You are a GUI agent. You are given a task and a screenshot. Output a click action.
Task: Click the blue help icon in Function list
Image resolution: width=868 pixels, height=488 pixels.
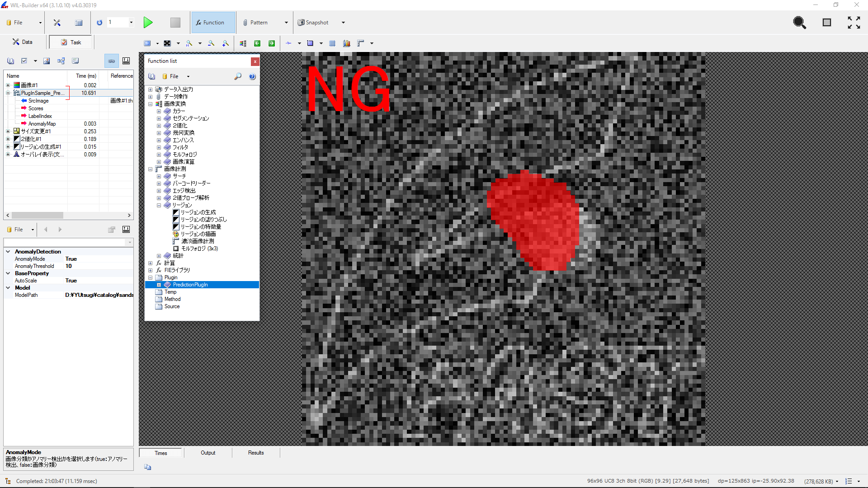click(x=252, y=76)
